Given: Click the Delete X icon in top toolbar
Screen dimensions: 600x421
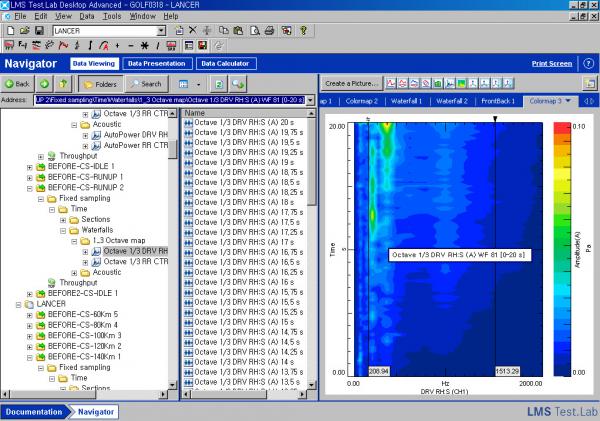Looking at the screenshot, I should (x=193, y=31).
